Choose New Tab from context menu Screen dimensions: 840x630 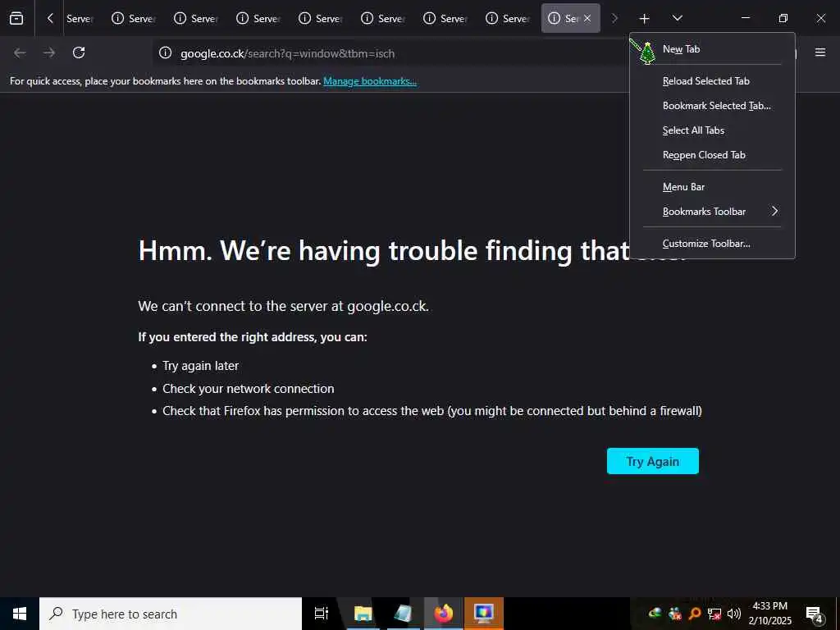pos(713,48)
